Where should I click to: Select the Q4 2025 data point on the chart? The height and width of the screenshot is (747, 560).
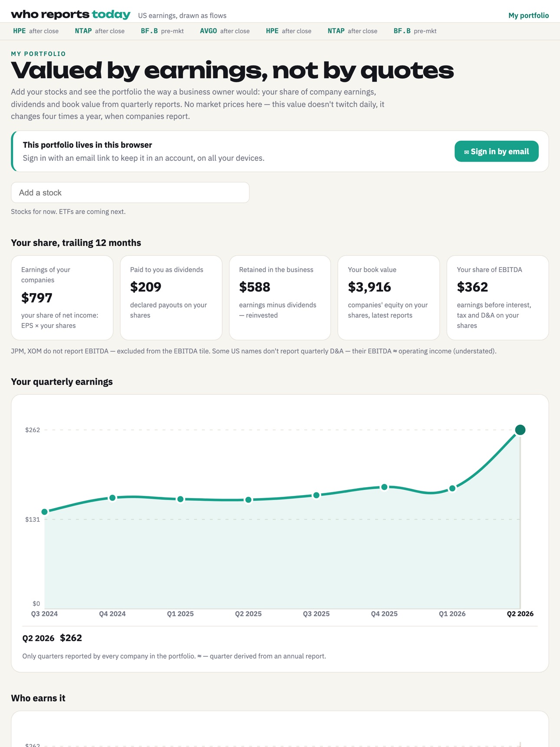pos(384,487)
